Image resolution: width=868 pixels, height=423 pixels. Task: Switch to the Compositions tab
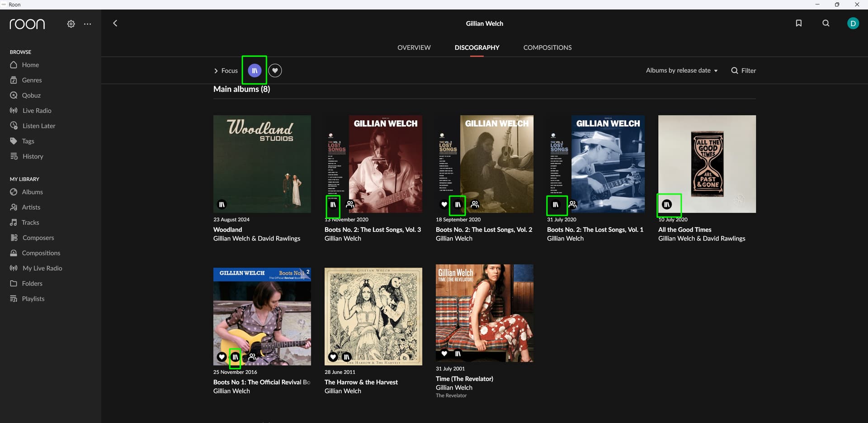point(547,47)
